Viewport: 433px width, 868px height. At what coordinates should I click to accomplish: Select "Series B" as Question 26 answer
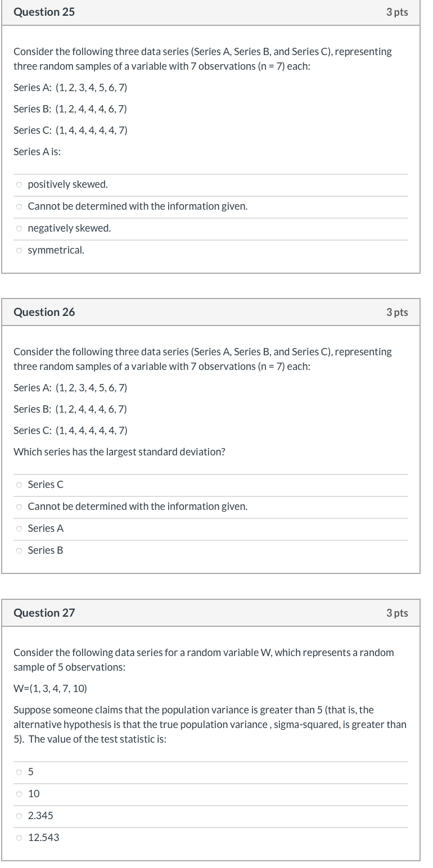point(19,550)
